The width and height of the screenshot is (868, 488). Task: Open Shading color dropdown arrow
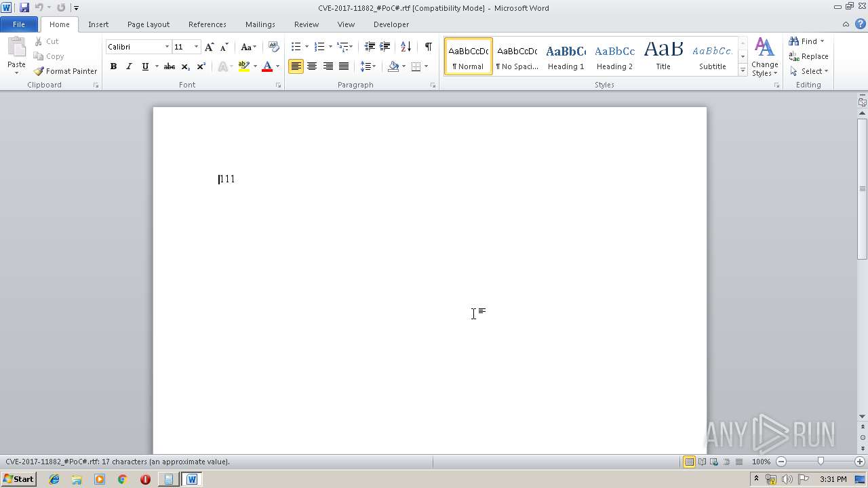403,66
